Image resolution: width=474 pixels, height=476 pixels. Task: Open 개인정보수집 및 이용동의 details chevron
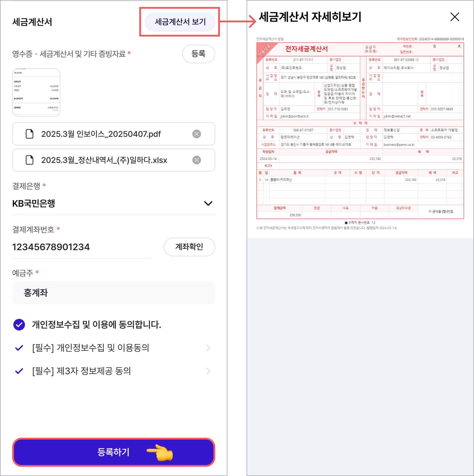(x=208, y=348)
